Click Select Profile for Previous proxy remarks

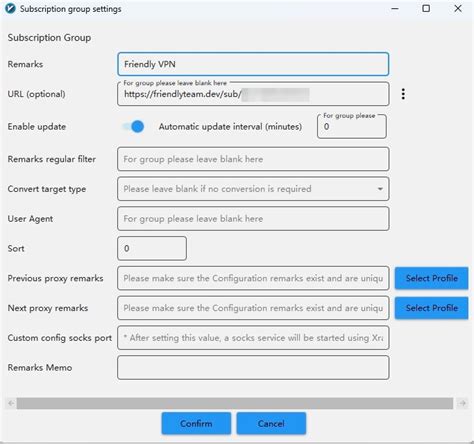[432, 278]
